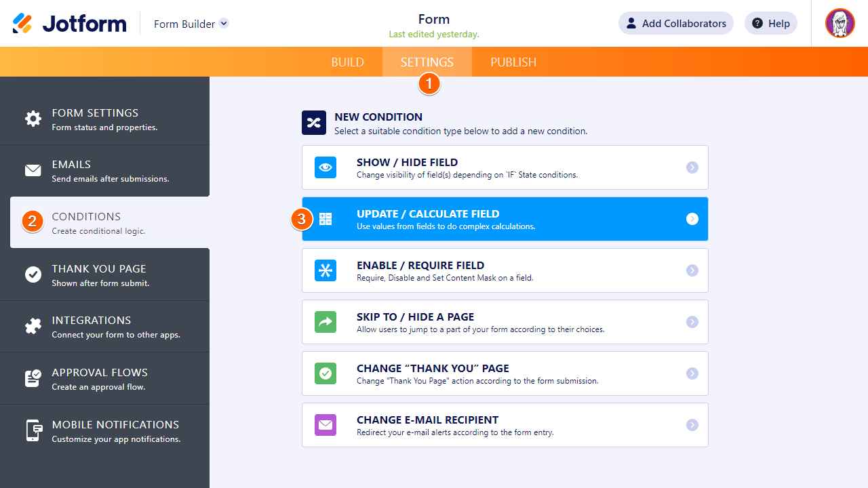Click the Enable/Require Field asterisk icon
Viewport: 868px width, 488px height.
[325, 270]
